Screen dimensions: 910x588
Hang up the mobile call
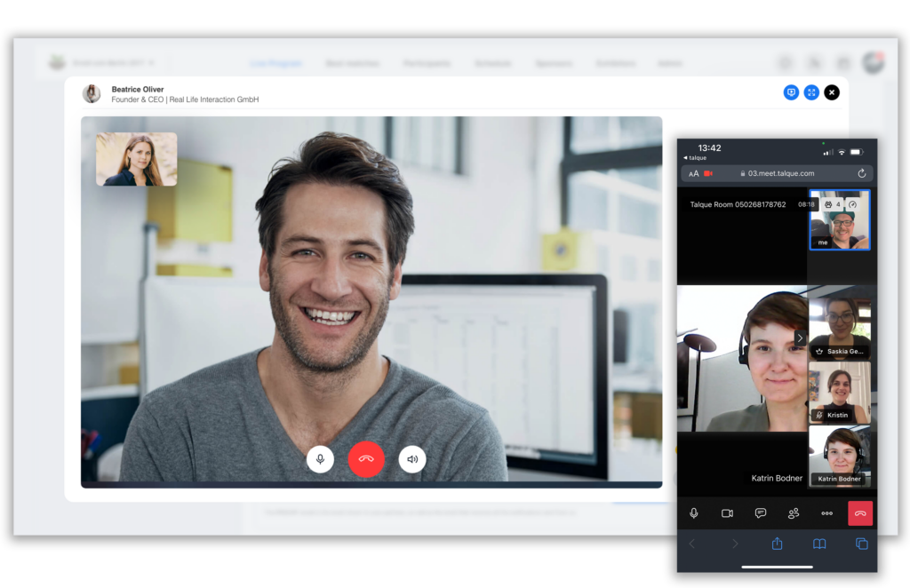tap(859, 513)
